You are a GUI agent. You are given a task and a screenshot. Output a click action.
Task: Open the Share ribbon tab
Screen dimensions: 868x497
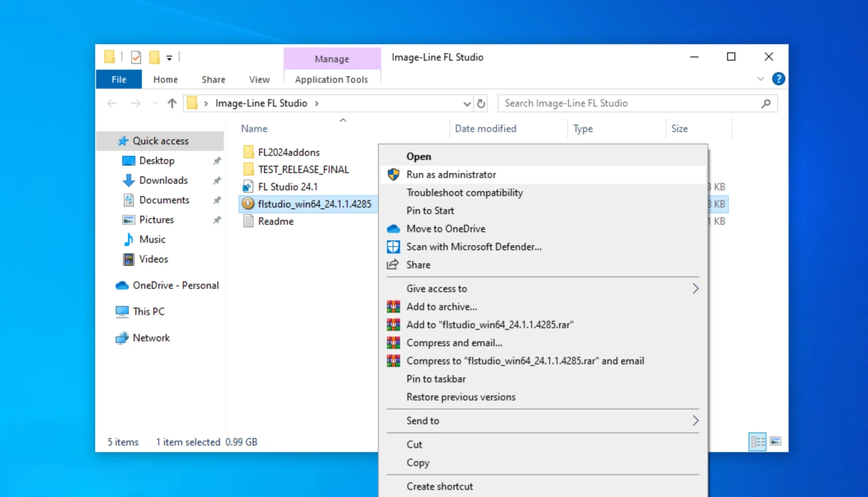214,79
